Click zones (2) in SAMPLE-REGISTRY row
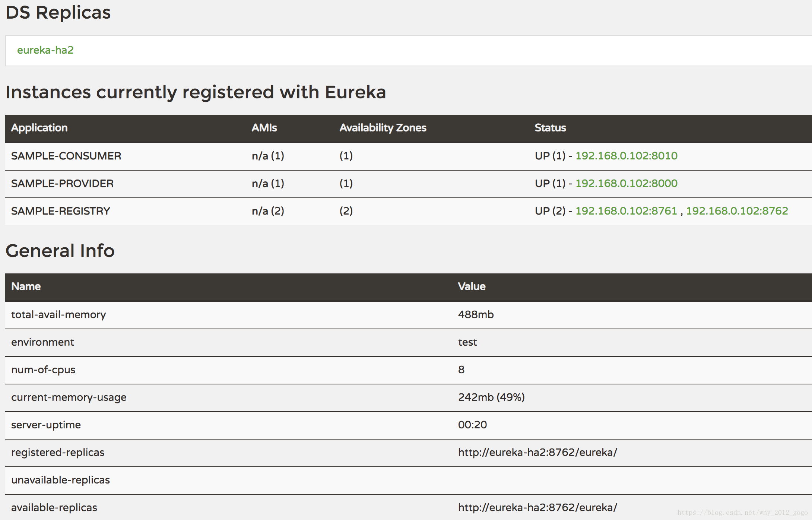The image size is (812, 520). click(x=346, y=211)
